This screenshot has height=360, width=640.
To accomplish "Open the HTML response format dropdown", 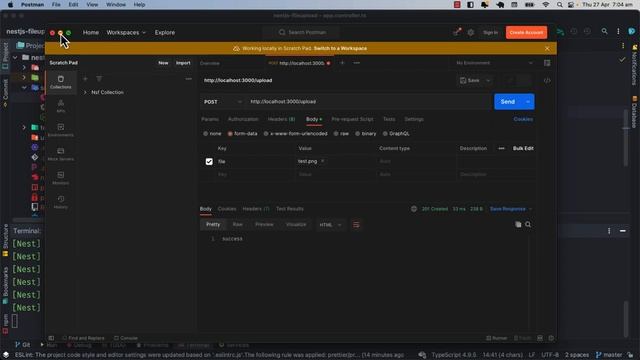I will pyautogui.click(x=330, y=225).
